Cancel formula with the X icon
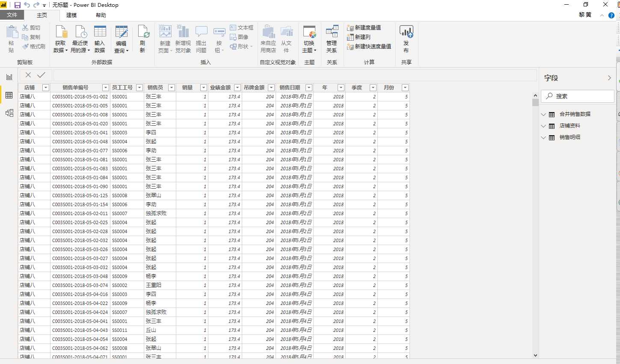This screenshot has width=620, height=364. tap(28, 75)
